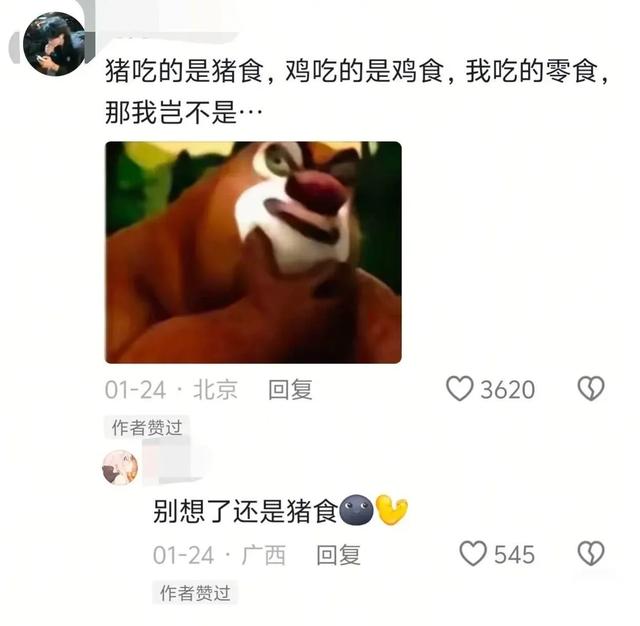Click the blurred username of top commenter
This screenshot has height=626, width=640.
[171, 29]
